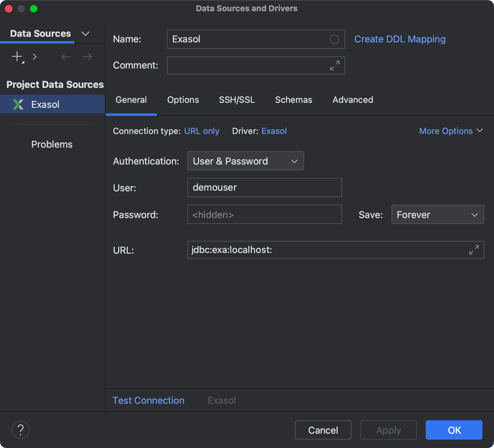Open help with the question mark icon
Viewport: 494px width, 448px height.
(x=21, y=430)
